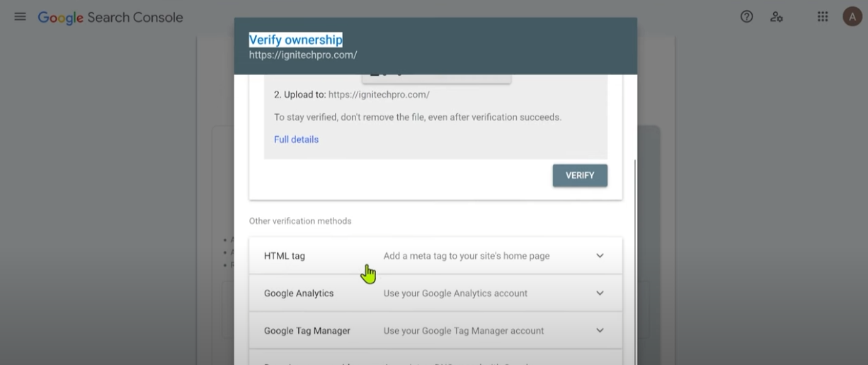Click the site URL under Verify ownership
868x365 pixels.
tap(303, 55)
